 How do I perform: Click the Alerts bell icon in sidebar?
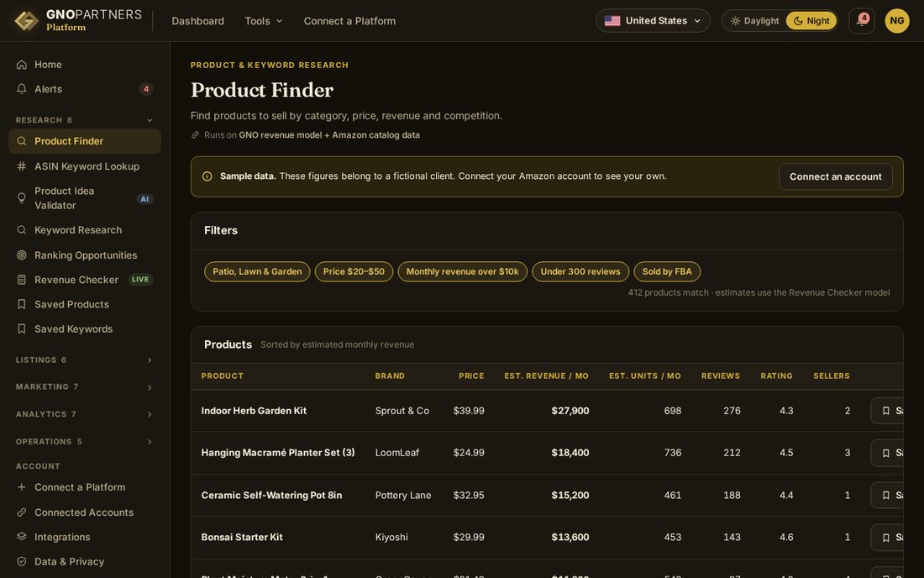coord(22,89)
